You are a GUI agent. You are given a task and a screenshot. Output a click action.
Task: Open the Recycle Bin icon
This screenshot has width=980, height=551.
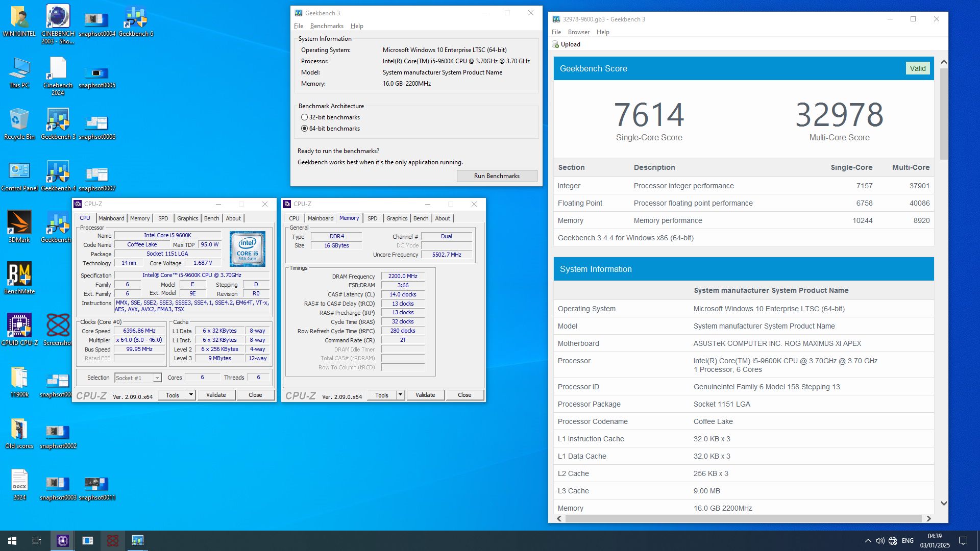click(x=19, y=124)
